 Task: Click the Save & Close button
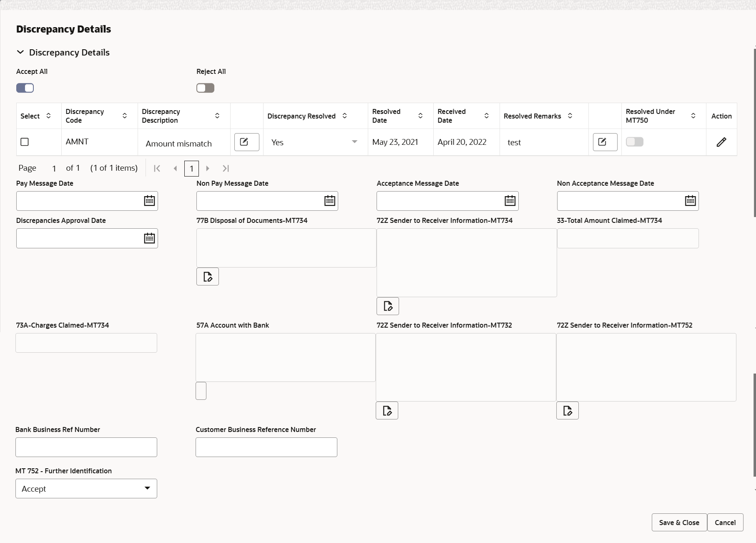pos(678,522)
